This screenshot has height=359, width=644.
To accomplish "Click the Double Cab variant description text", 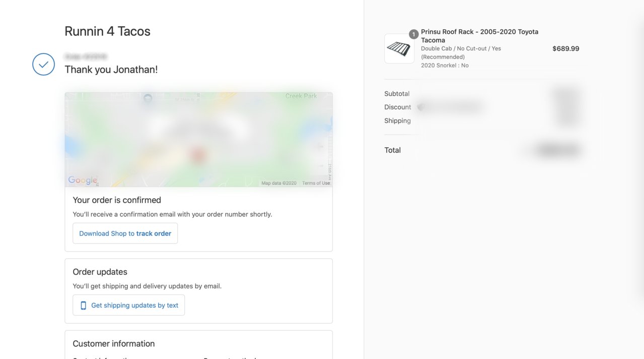I will tap(461, 53).
